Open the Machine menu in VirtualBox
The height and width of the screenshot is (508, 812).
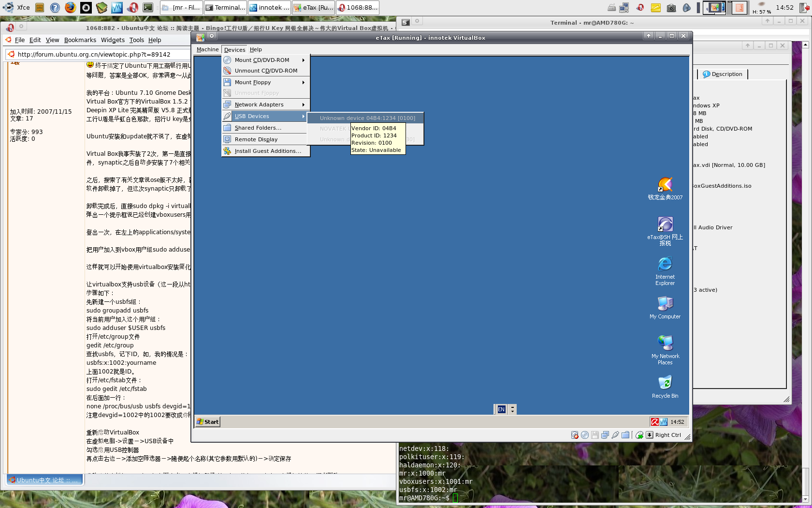[x=207, y=49]
